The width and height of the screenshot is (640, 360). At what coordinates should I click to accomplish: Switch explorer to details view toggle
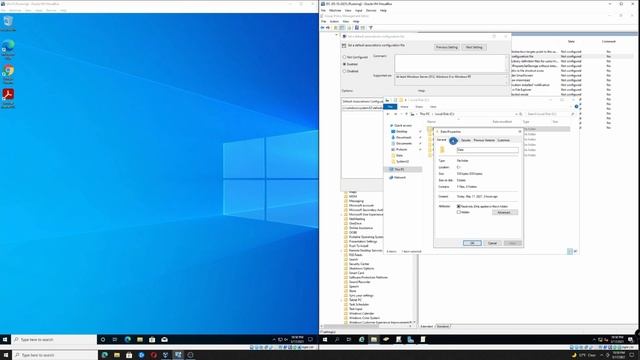(x=570, y=251)
